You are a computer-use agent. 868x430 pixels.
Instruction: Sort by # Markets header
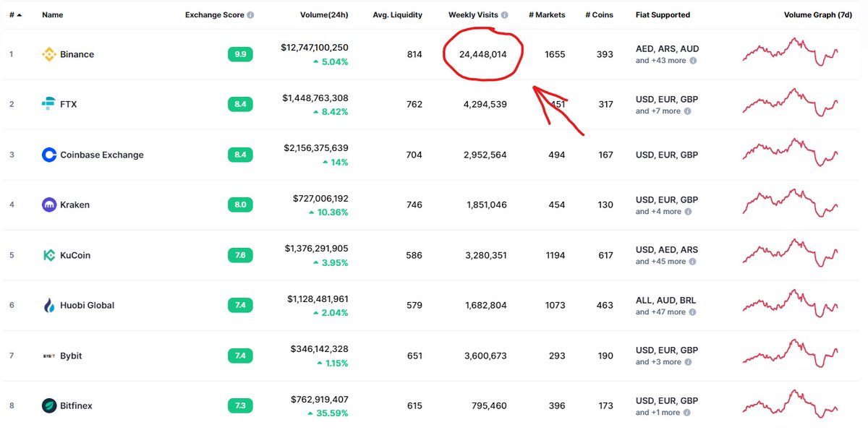tap(547, 14)
